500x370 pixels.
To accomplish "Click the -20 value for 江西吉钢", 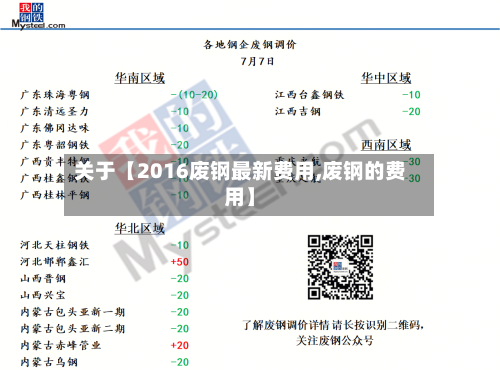I will tap(411, 112).
